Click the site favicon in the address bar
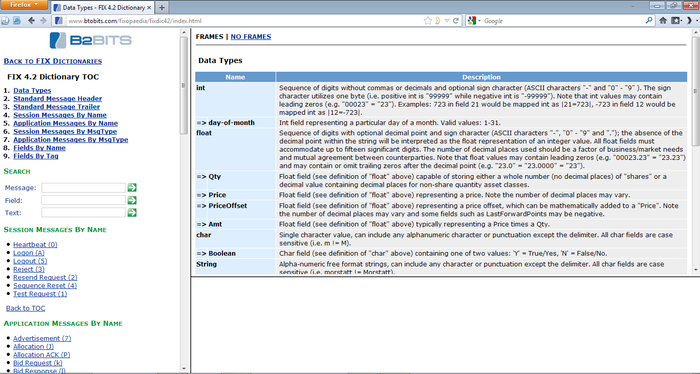Viewport: 700px width, 374px height. [58, 21]
